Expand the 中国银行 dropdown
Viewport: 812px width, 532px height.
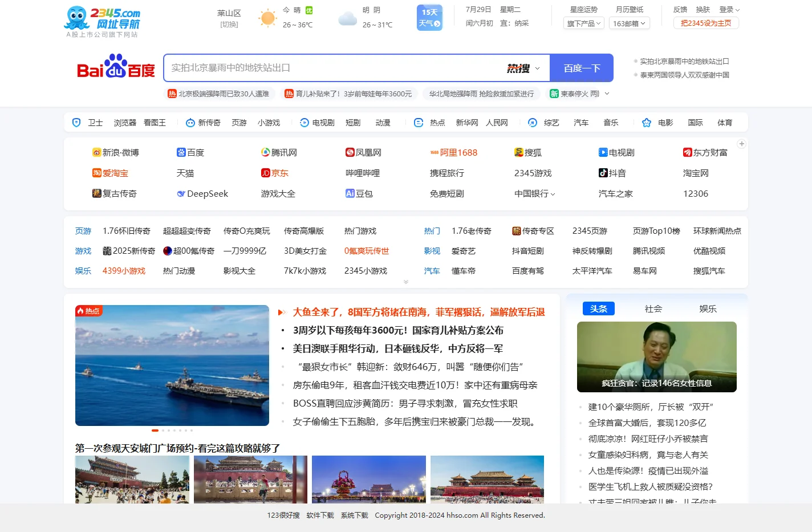535,193
